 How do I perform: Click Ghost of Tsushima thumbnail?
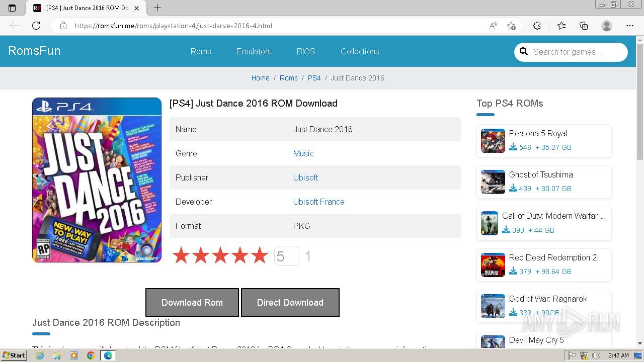[x=493, y=182]
